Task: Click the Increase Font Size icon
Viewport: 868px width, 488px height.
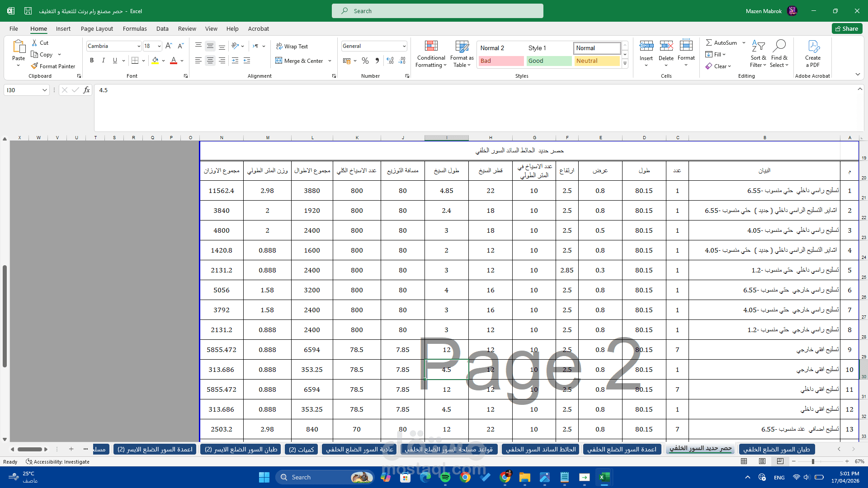Action: 169,46
